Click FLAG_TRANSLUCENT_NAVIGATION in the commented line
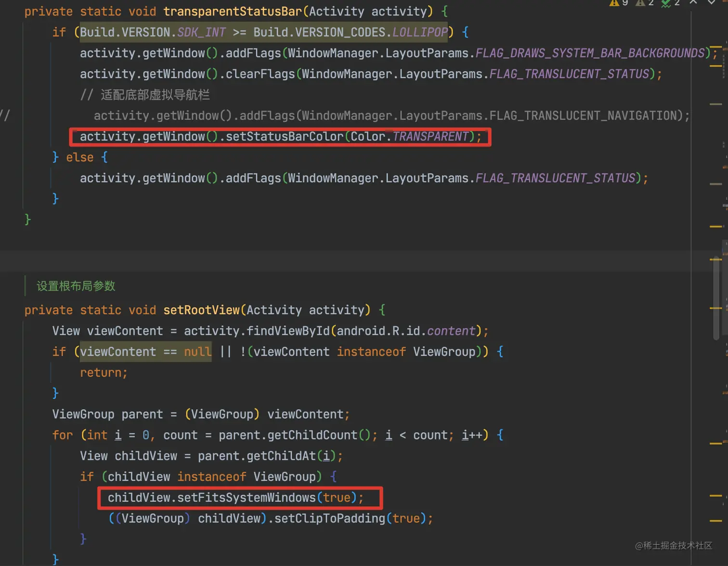 point(583,116)
